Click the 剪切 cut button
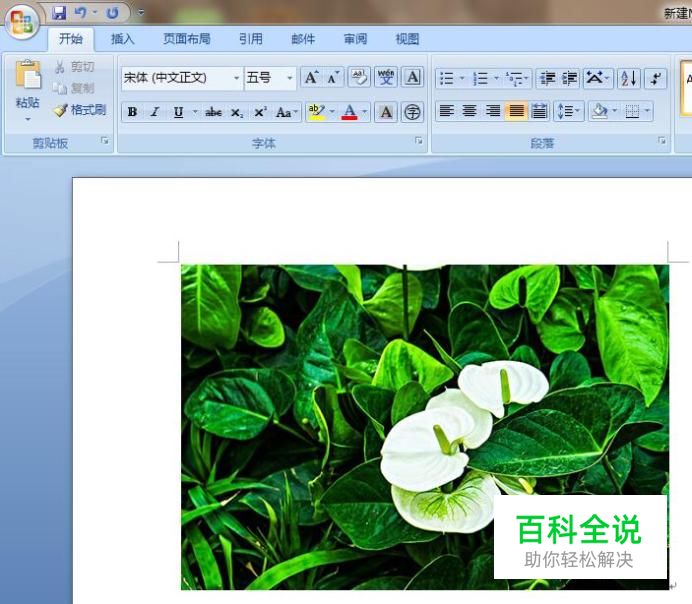The width and height of the screenshot is (692, 604). click(x=75, y=67)
